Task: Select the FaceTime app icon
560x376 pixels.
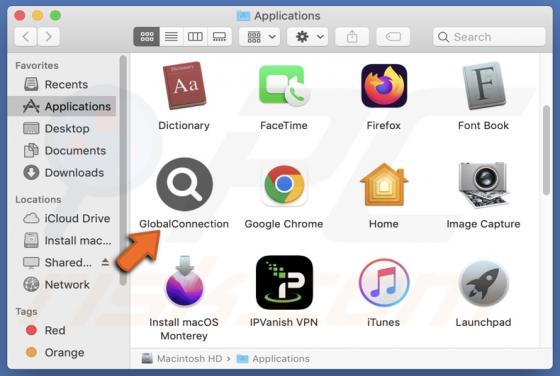Action: click(284, 86)
